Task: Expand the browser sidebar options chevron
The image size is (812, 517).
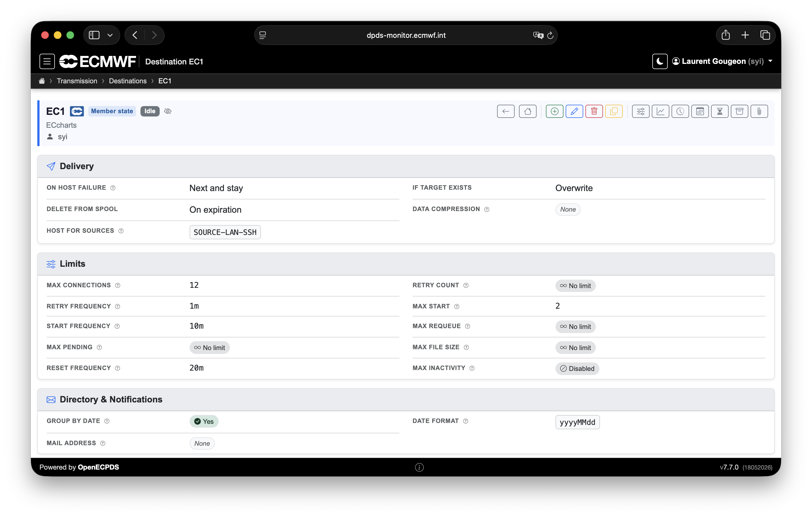Action: pos(110,35)
